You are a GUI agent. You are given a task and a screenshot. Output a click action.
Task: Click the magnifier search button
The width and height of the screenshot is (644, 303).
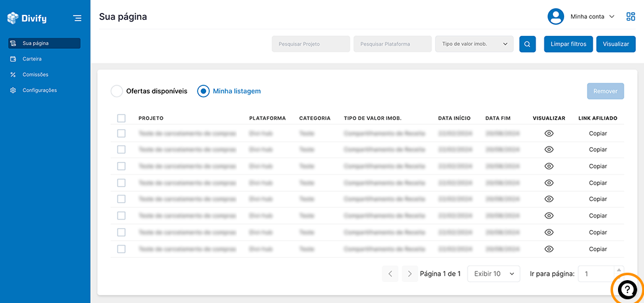pos(528,44)
